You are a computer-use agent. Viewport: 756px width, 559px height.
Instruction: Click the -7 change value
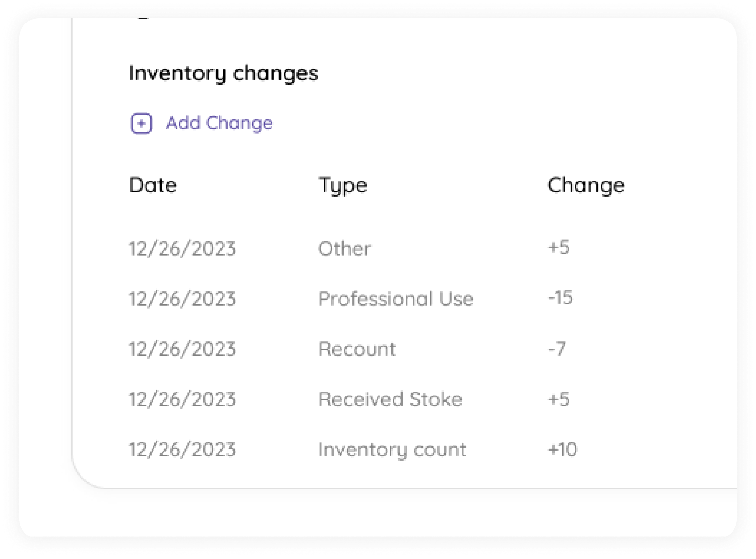[x=557, y=349]
